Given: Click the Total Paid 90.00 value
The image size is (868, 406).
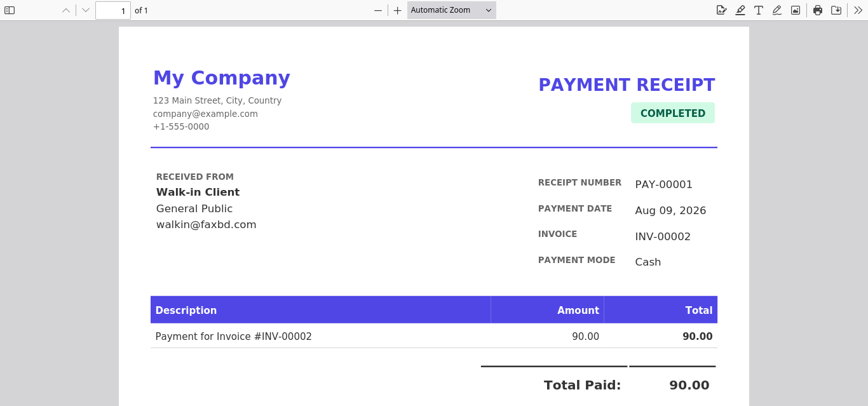Looking at the screenshot, I should point(689,384).
